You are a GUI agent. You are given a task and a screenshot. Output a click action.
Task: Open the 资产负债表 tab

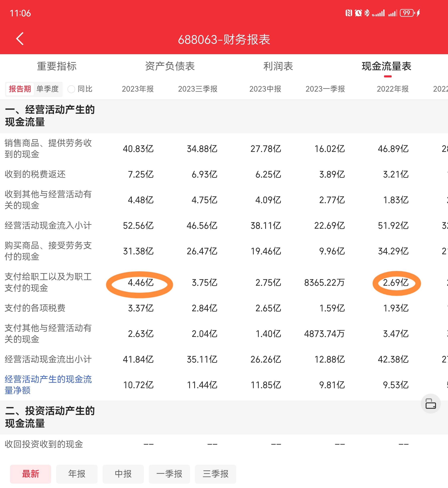[x=170, y=66]
